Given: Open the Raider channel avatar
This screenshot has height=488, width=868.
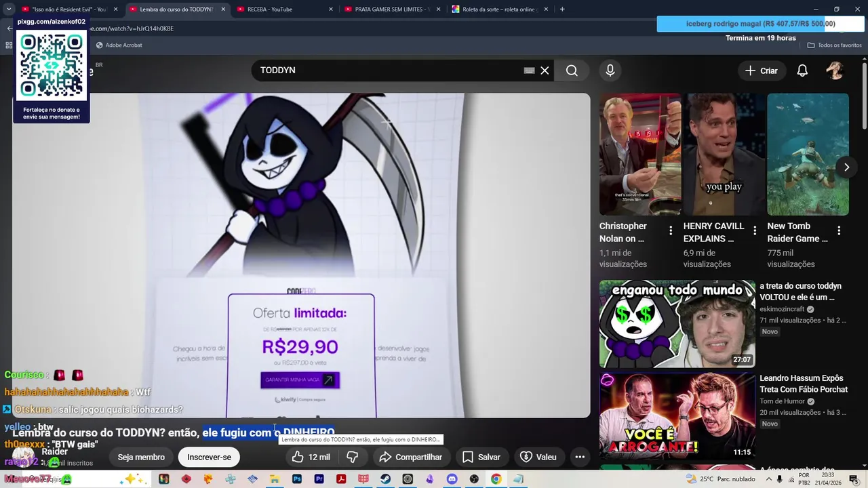Looking at the screenshot, I should pos(24,457).
